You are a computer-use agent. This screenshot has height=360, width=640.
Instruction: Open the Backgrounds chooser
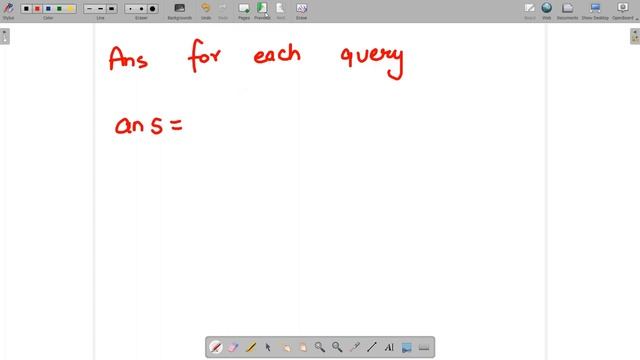point(180,11)
